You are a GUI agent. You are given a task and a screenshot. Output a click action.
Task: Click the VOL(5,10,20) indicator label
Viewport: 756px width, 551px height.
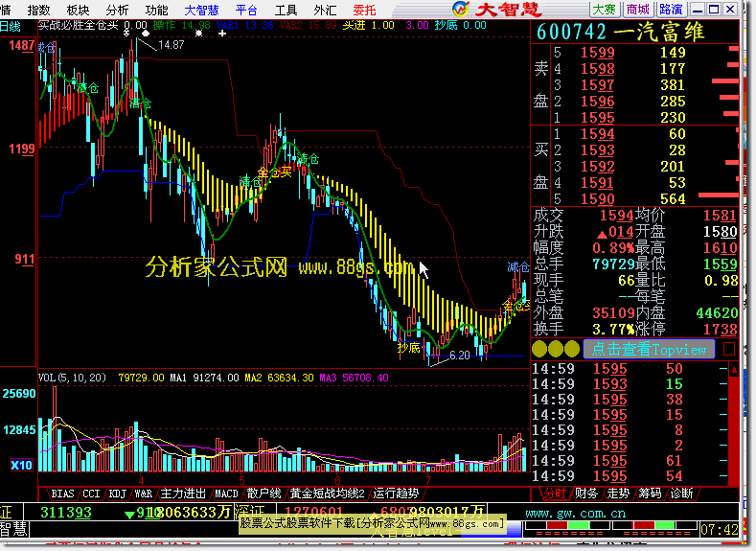tap(72, 378)
